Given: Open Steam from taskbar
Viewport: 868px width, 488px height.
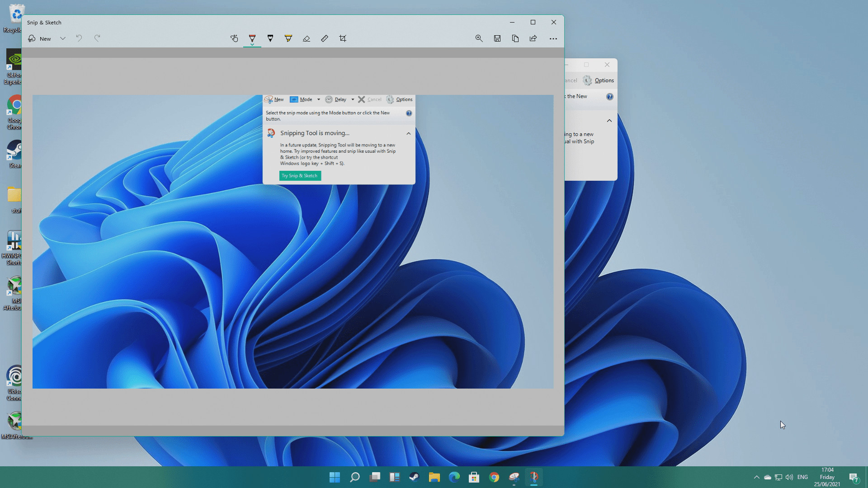Looking at the screenshot, I should pos(415,477).
